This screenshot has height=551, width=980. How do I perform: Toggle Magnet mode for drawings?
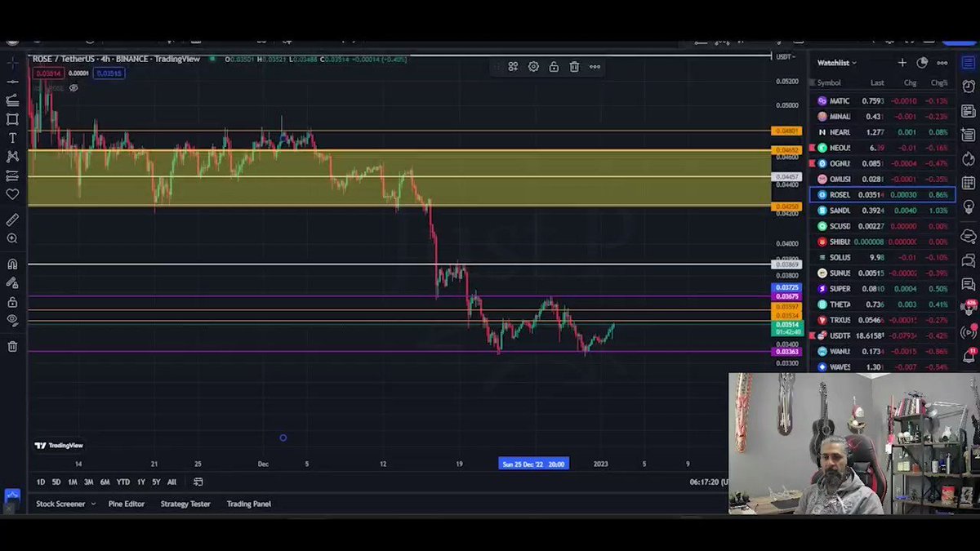click(12, 264)
